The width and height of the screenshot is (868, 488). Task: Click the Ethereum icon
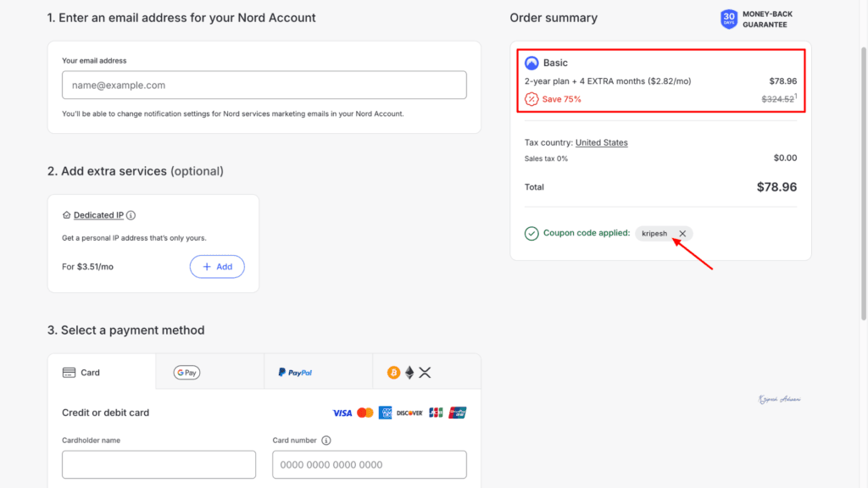tap(409, 373)
